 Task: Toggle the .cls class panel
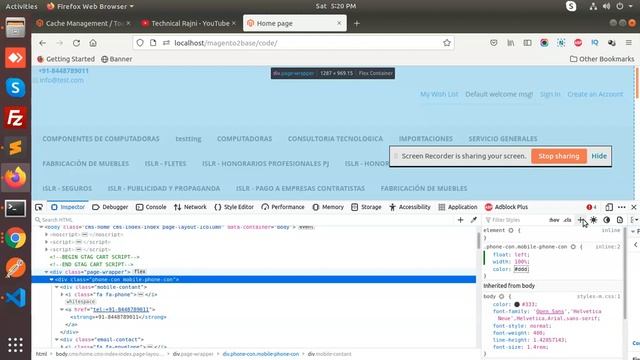(567, 220)
